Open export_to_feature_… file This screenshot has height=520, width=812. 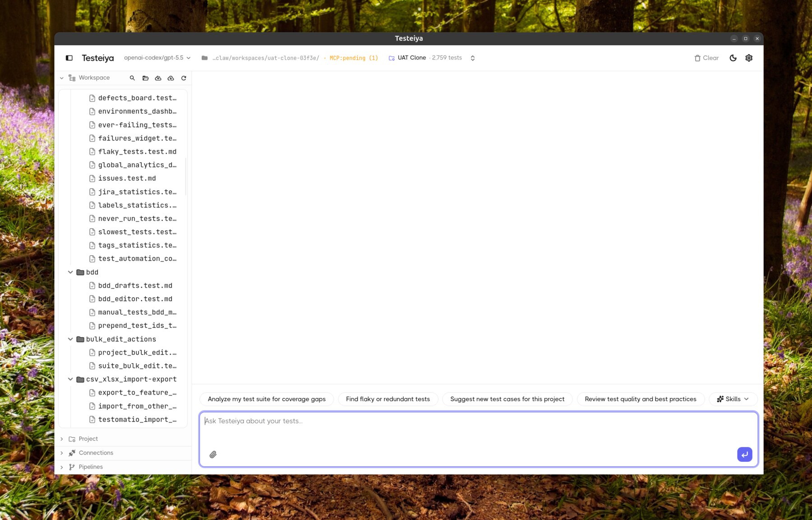pyautogui.click(x=133, y=392)
